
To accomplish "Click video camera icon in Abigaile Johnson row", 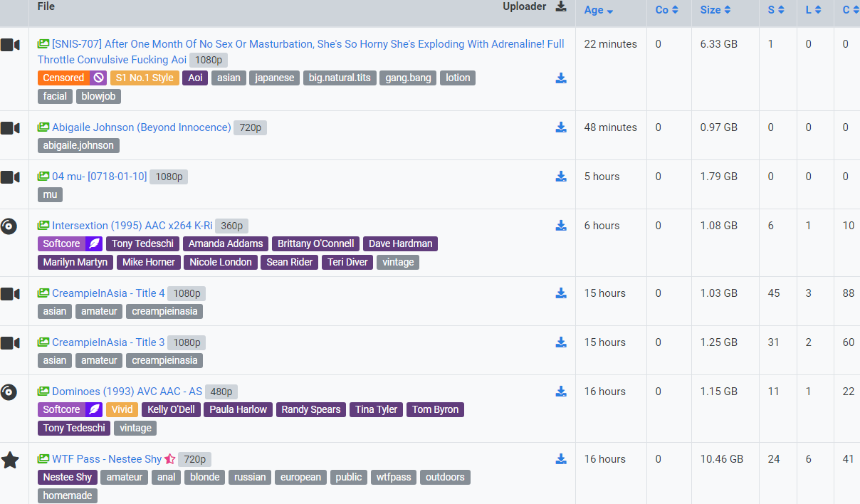I will [10, 128].
